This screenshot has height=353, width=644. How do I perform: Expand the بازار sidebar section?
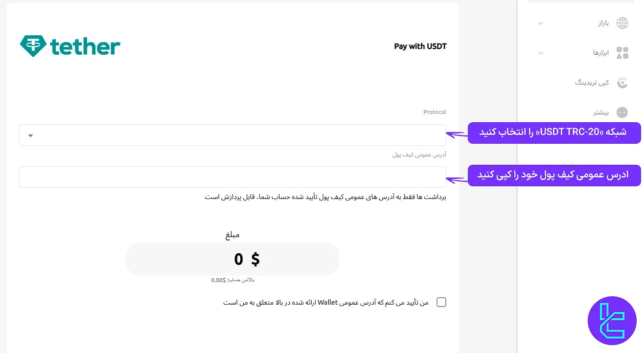pos(540,23)
